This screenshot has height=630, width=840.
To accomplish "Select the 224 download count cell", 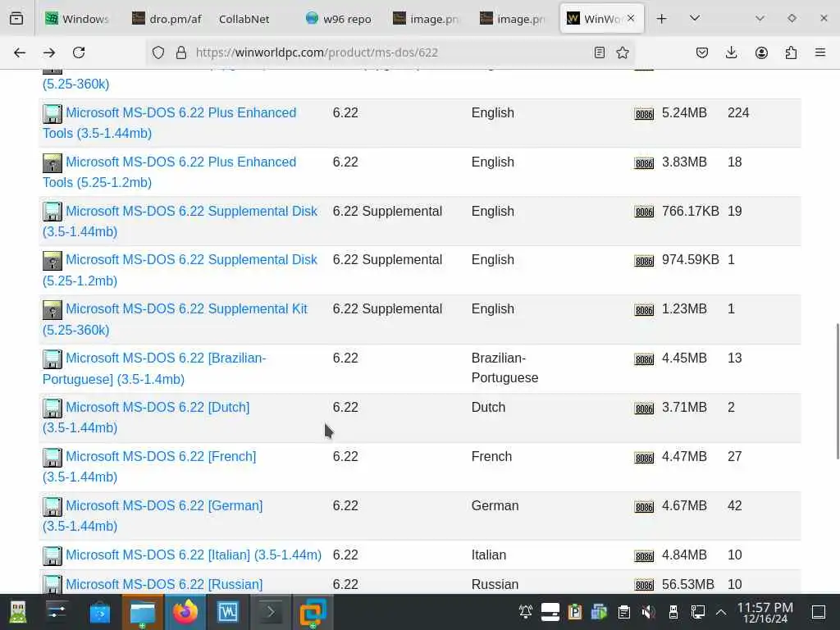I will pos(738,112).
